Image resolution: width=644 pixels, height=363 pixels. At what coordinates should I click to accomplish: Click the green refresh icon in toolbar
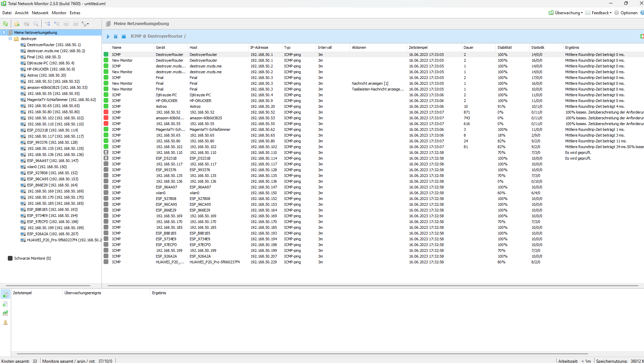click(5, 24)
